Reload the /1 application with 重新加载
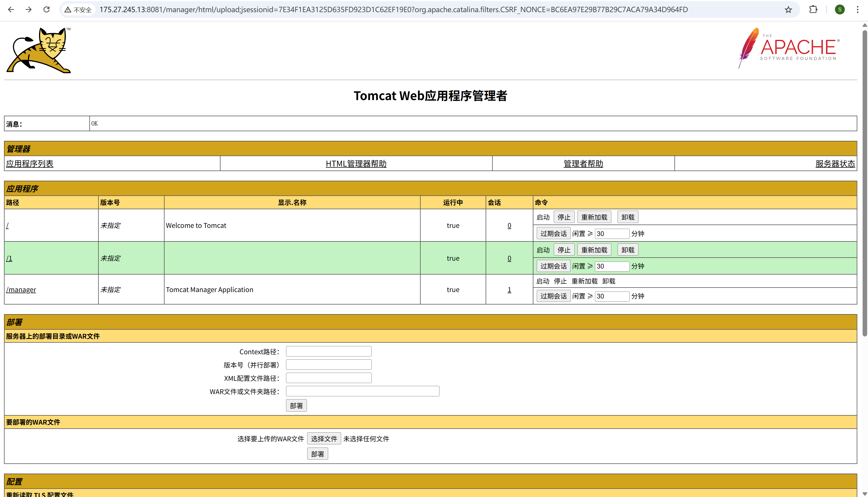Viewport: 868px width, 497px height. click(594, 250)
